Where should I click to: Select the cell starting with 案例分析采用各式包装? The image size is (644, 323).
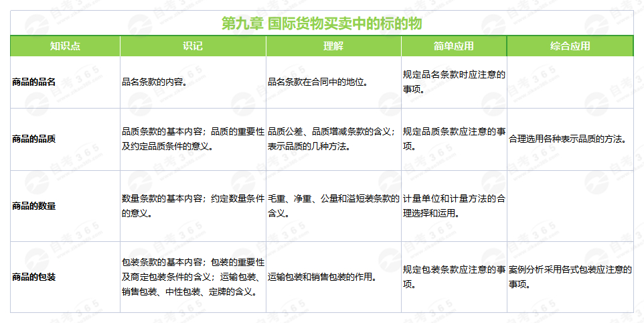570,277
